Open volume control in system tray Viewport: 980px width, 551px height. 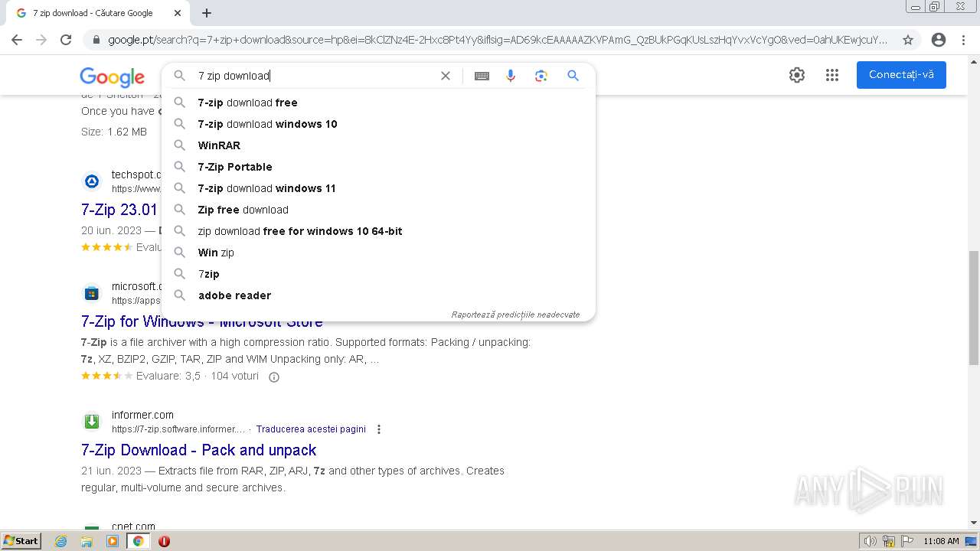click(x=870, y=541)
